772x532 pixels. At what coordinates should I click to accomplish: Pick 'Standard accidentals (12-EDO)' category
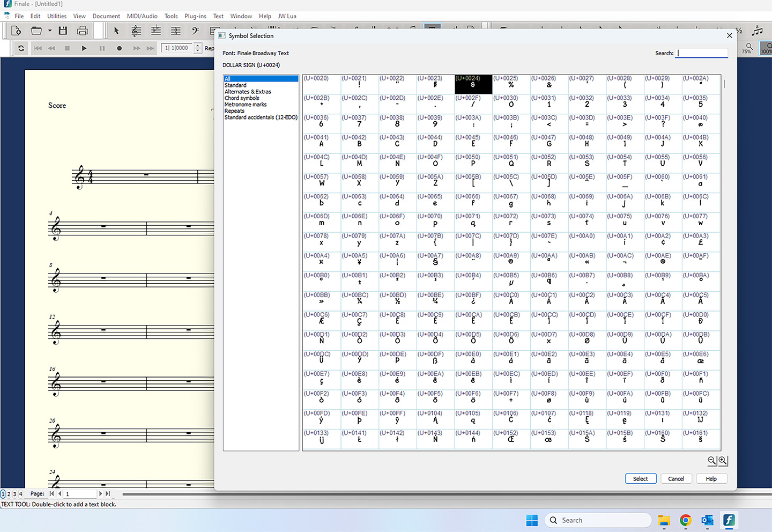[261, 117]
